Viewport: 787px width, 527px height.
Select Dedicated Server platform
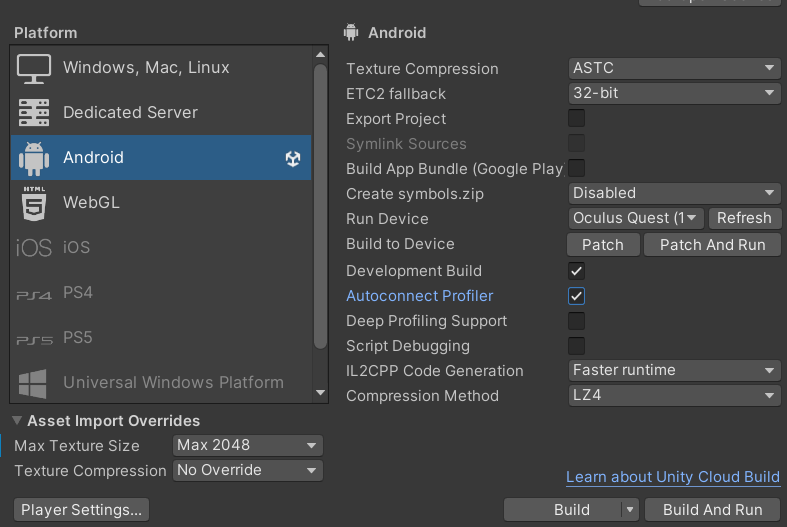[x=161, y=112]
